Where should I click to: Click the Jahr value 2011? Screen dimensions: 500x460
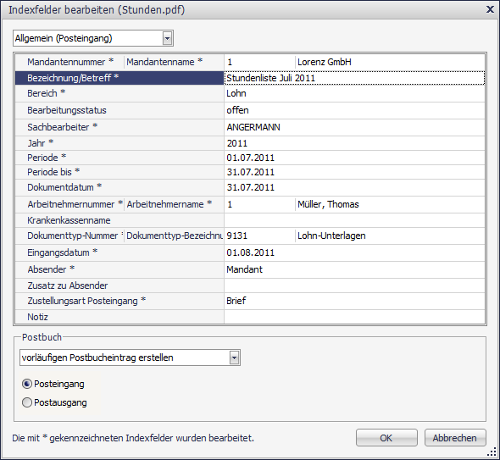click(355, 143)
